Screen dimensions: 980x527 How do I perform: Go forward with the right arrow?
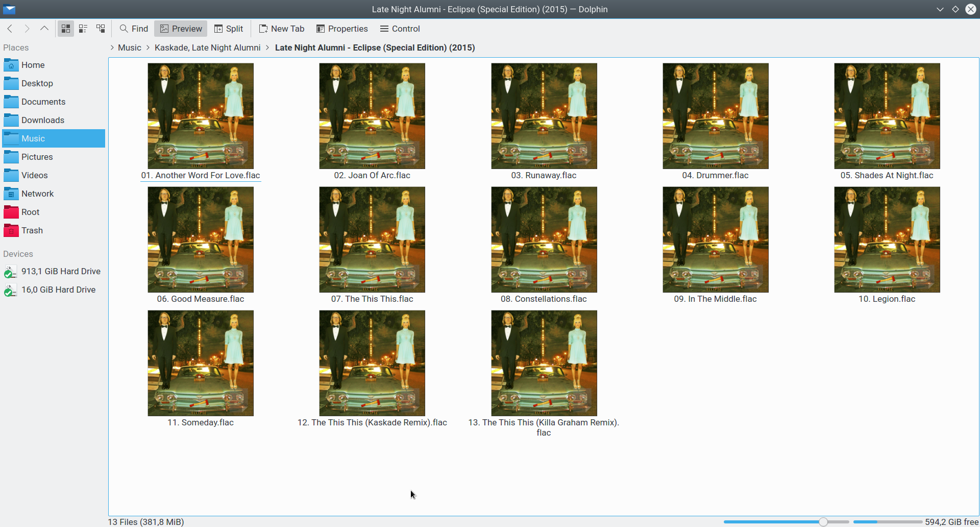point(27,29)
